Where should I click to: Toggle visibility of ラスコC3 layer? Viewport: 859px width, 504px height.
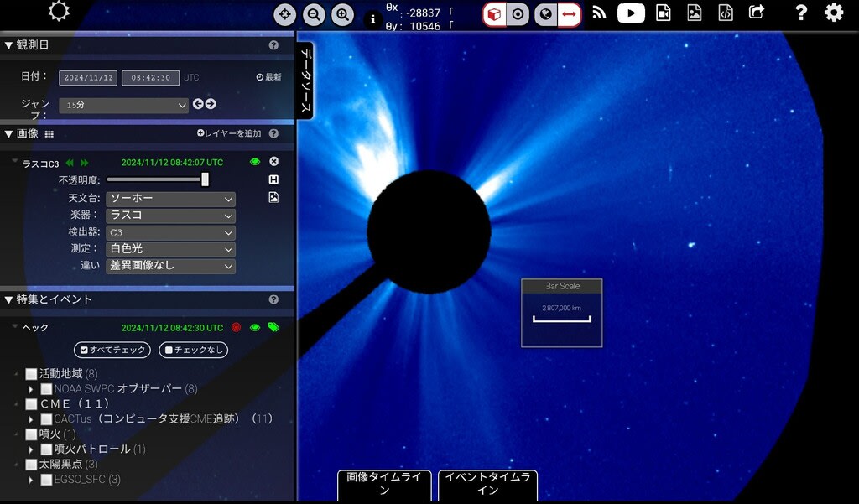(255, 162)
